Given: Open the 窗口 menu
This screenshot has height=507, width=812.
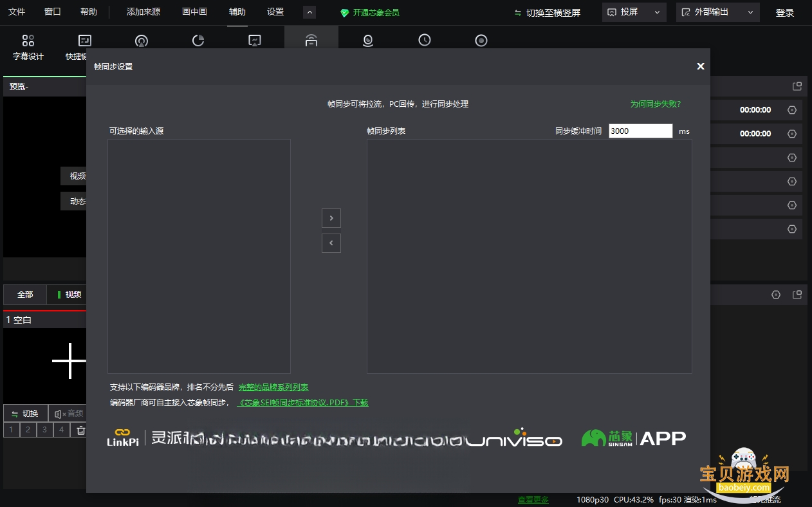Looking at the screenshot, I should (53, 12).
